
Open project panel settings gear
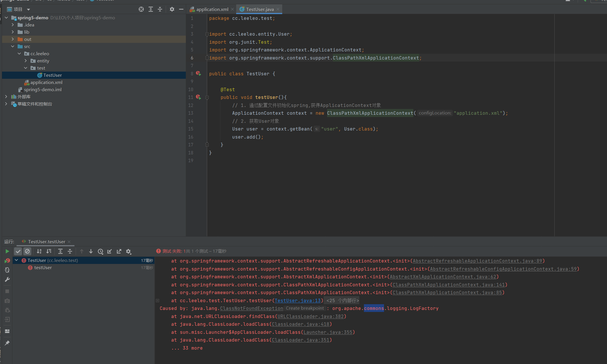click(172, 9)
